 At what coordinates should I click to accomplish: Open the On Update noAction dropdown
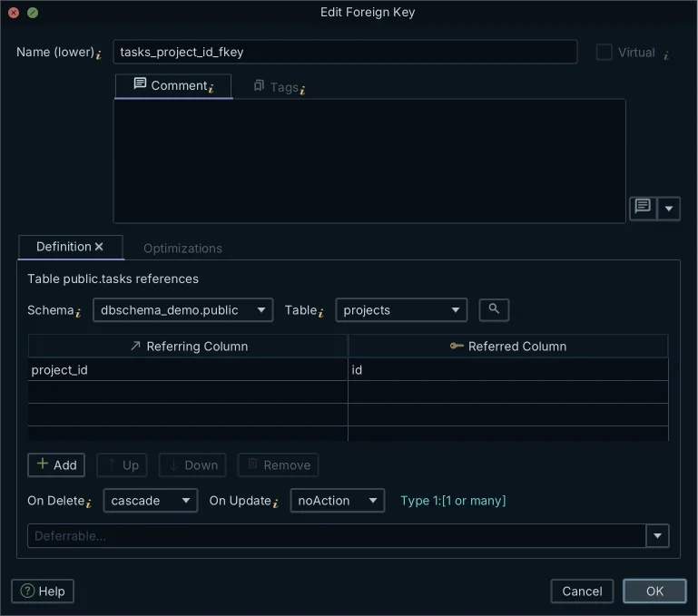point(338,500)
